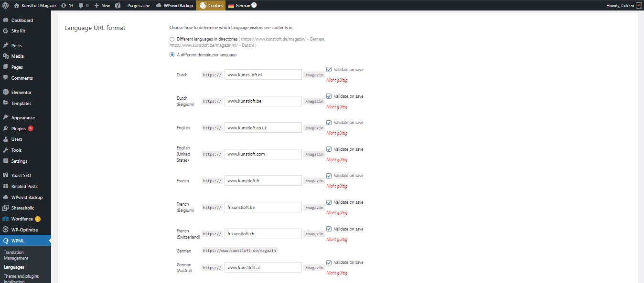
Task: Open Pages via its sidebar icon
Action: [x=6, y=67]
